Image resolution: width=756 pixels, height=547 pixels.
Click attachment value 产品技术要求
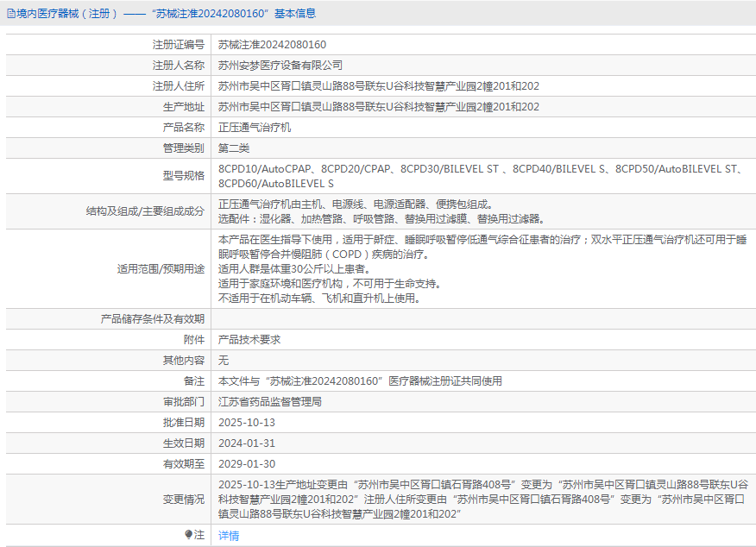pyautogui.click(x=249, y=340)
